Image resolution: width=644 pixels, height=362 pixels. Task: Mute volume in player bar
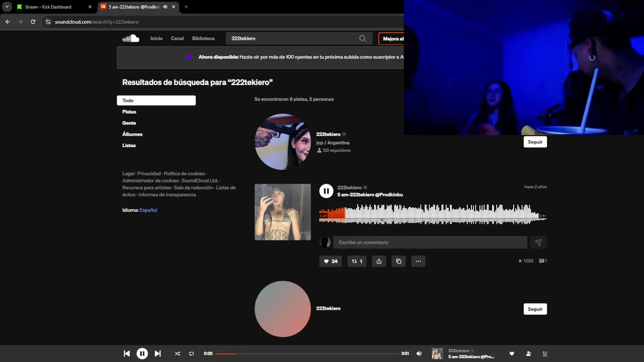pos(419,353)
